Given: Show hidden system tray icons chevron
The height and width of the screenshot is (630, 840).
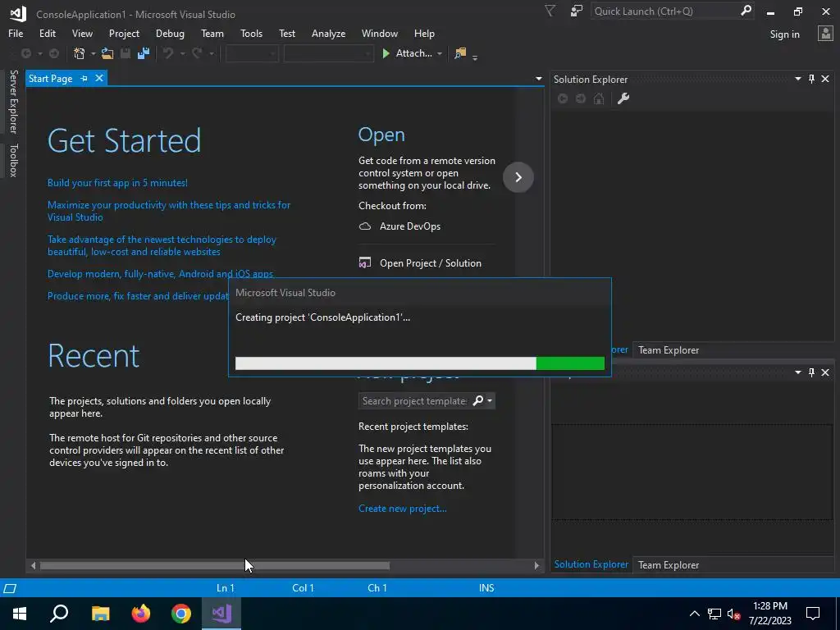Looking at the screenshot, I should tap(694, 614).
